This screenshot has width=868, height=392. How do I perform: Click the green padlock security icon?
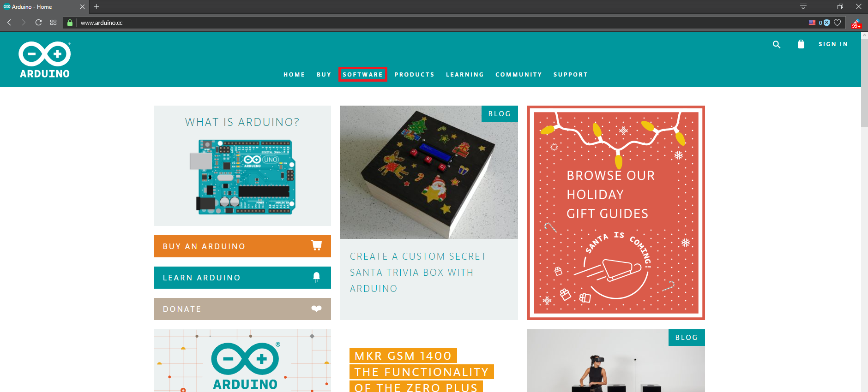coord(70,23)
